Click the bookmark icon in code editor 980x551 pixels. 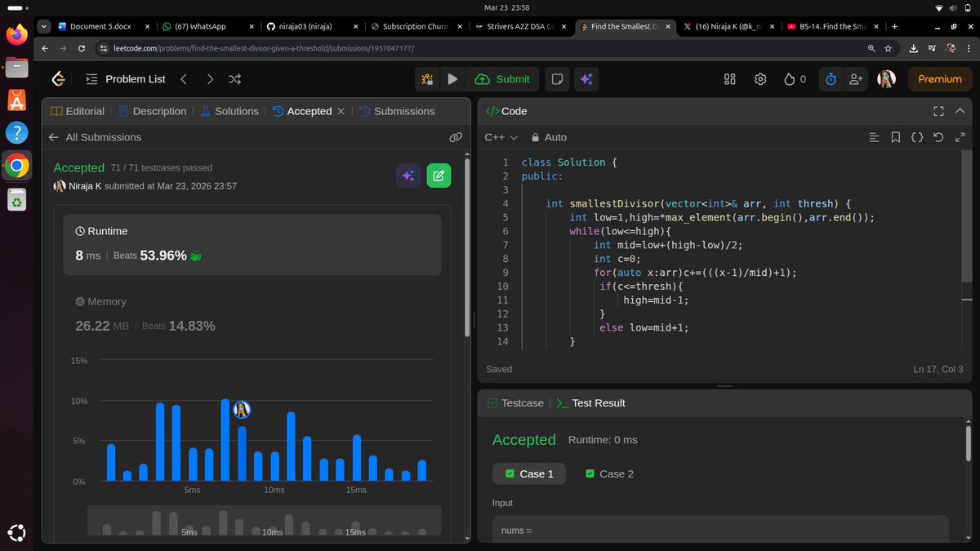click(x=896, y=137)
